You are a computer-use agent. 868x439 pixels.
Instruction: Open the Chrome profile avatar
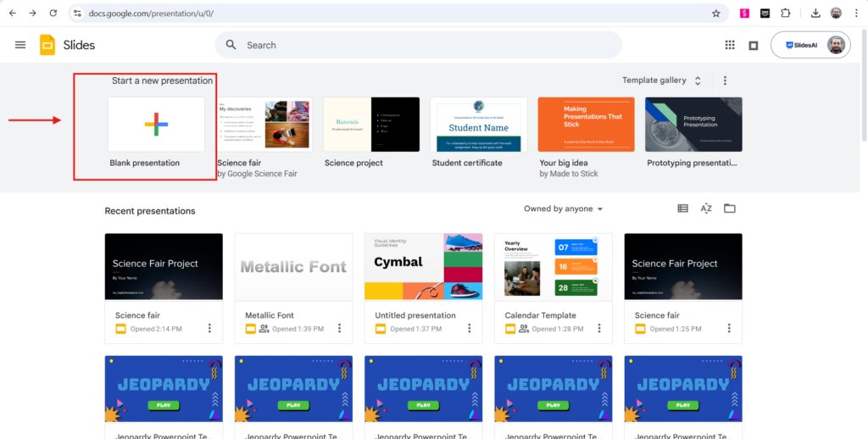[x=836, y=14]
